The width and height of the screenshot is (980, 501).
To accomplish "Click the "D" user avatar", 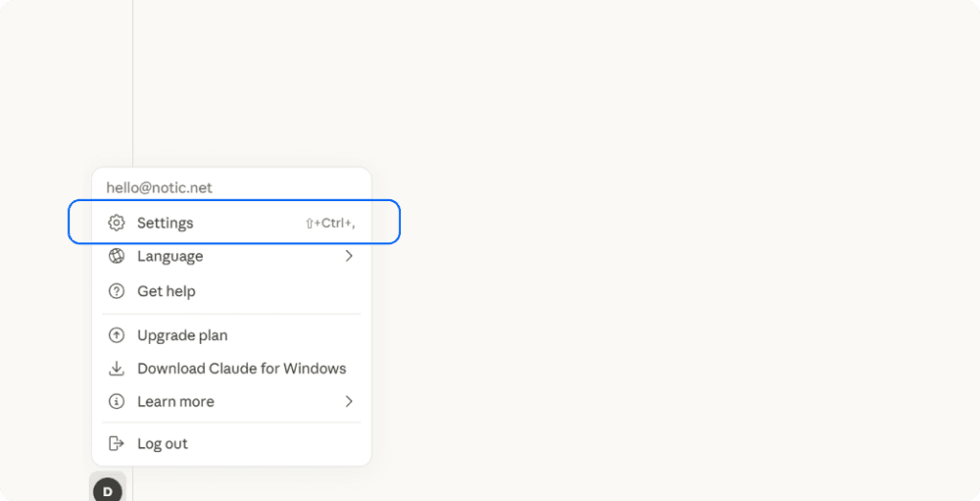I will [107, 490].
